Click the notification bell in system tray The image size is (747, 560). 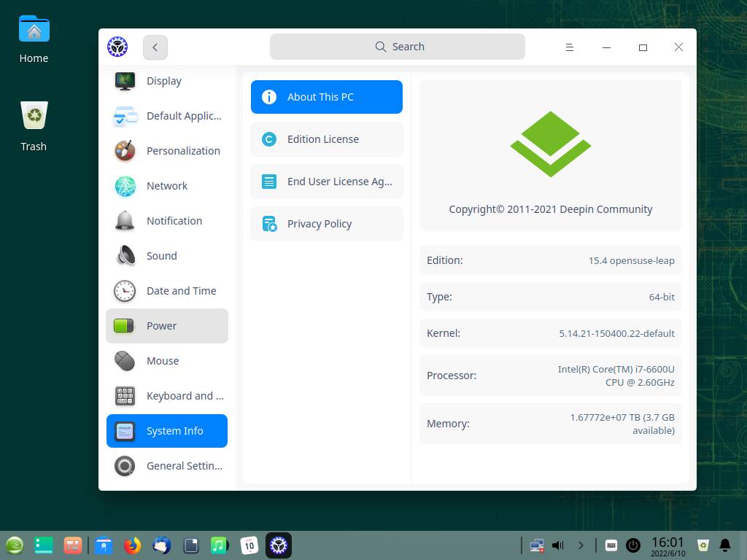(724, 545)
